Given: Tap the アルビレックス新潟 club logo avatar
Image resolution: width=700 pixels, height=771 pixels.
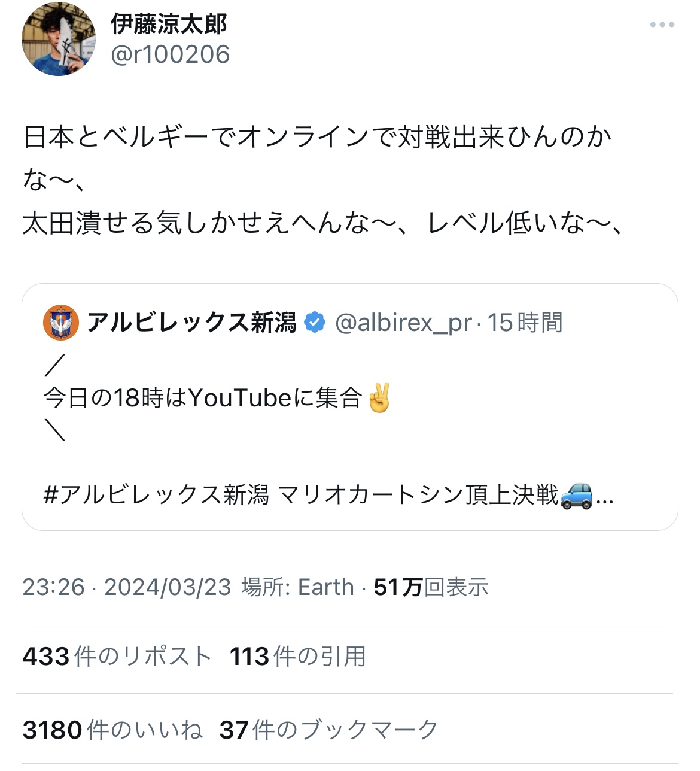Looking at the screenshot, I should point(61,323).
